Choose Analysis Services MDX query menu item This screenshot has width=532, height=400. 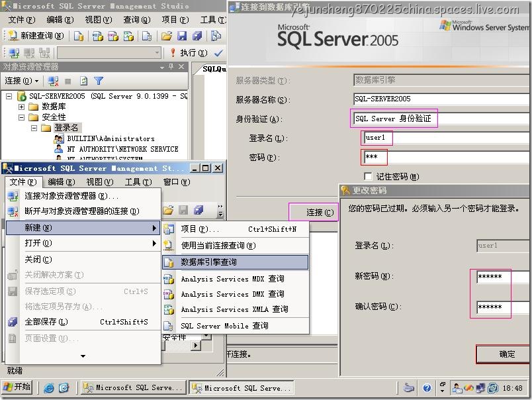[236, 279]
